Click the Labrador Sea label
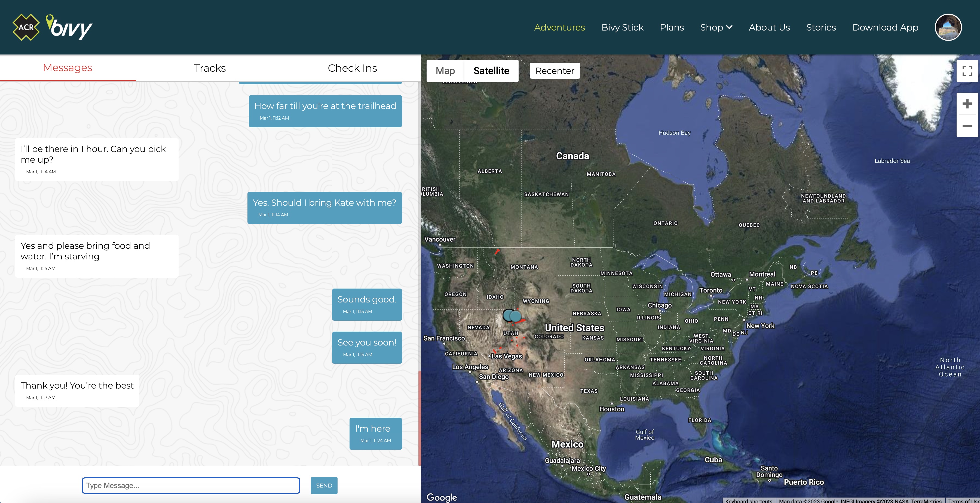The height and width of the screenshot is (503, 980). click(892, 161)
